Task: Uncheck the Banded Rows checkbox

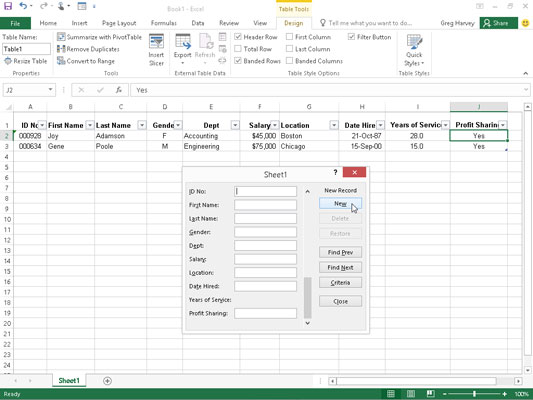Action: [238, 61]
